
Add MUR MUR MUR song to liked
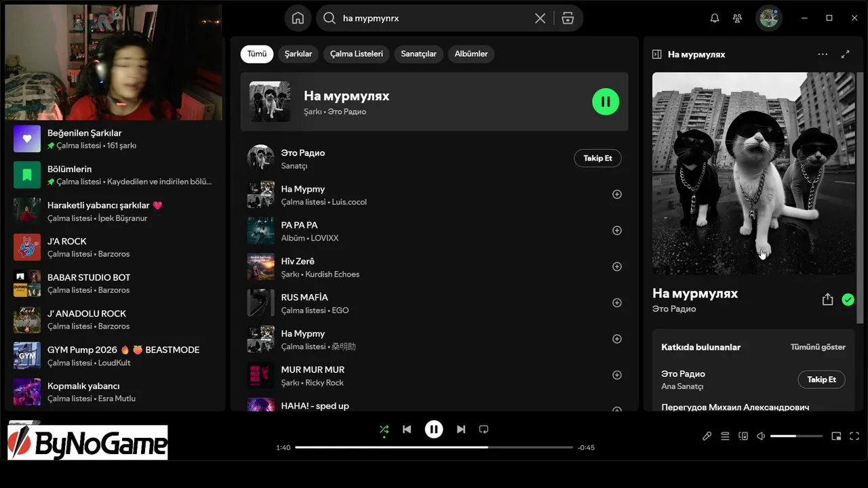(617, 375)
